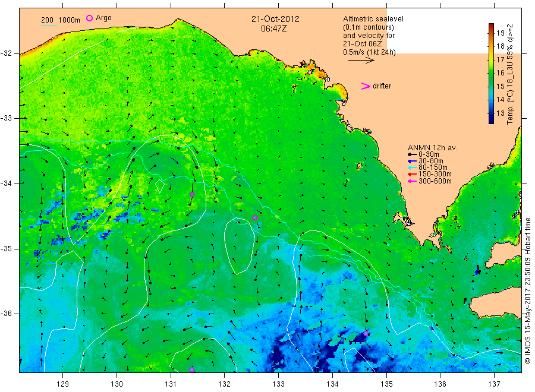Screen dimensions: 535x392
Task: Click the cyan 80-150m legend arrow
Action: click(412, 167)
